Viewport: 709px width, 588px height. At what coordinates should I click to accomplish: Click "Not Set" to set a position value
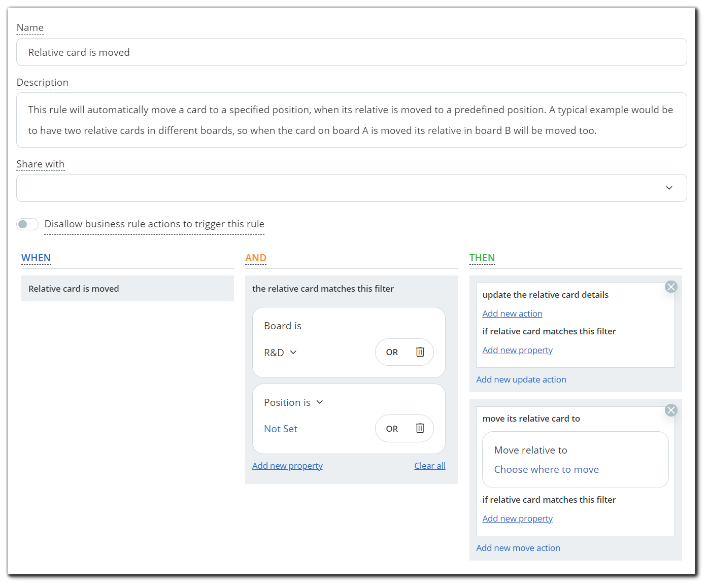[x=281, y=428]
